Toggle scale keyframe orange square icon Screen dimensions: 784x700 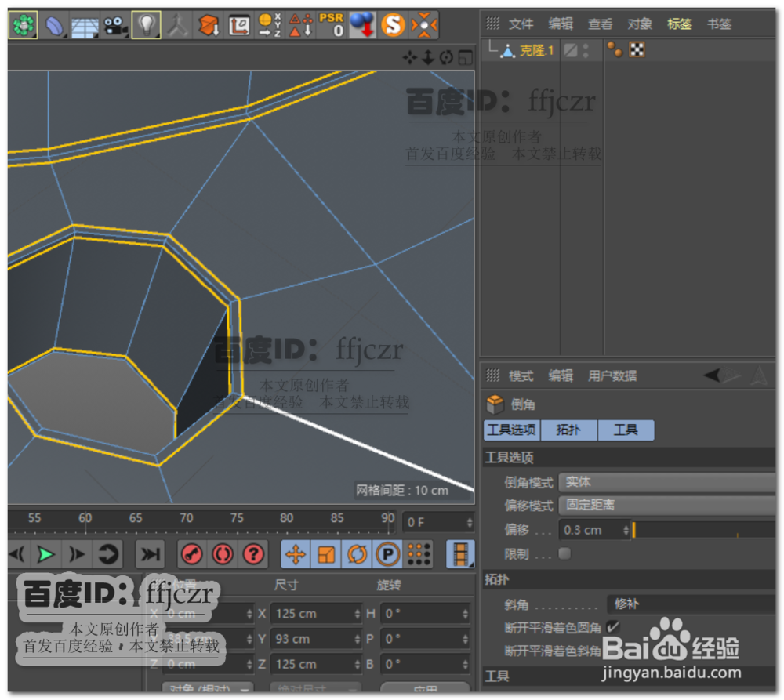click(x=326, y=554)
